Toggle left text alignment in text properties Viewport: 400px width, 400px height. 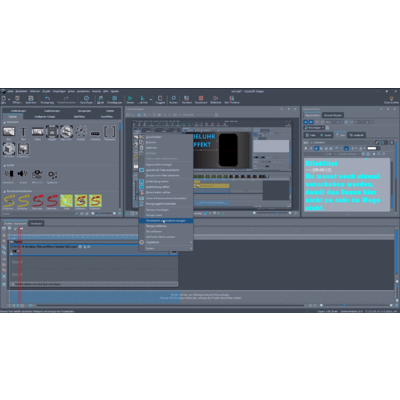[317, 148]
